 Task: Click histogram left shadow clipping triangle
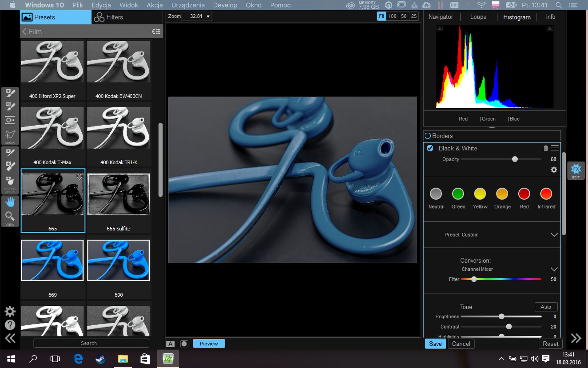(x=440, y=28)
